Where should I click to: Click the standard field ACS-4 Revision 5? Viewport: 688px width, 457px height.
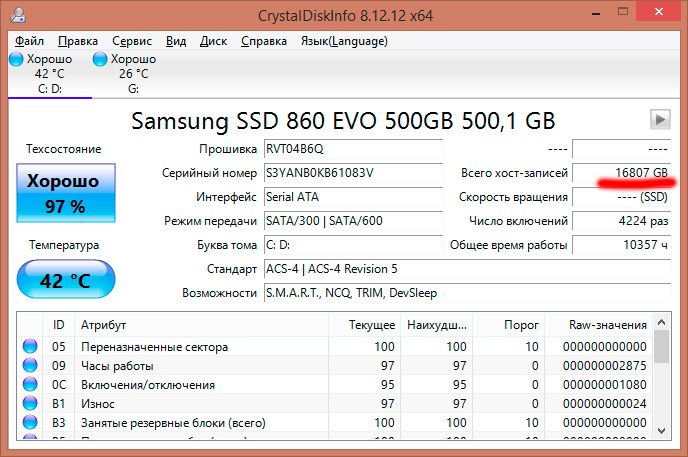467,269
